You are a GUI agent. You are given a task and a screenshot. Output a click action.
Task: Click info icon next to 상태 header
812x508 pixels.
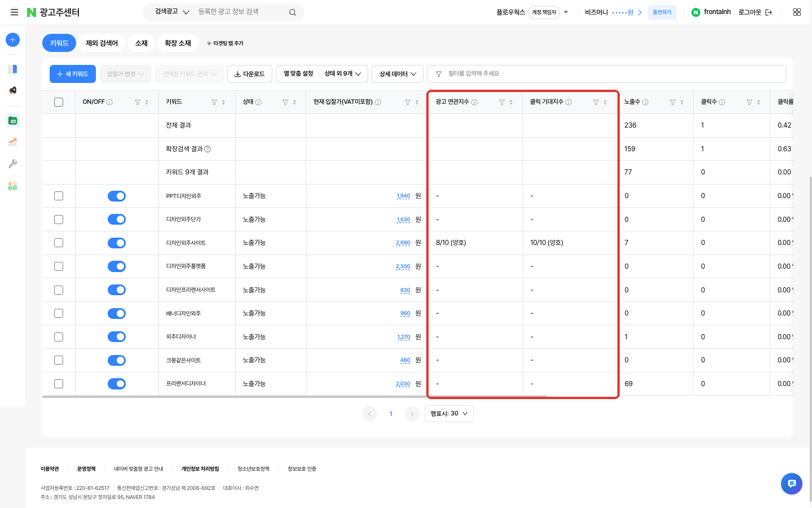click(x=258, y=102)
